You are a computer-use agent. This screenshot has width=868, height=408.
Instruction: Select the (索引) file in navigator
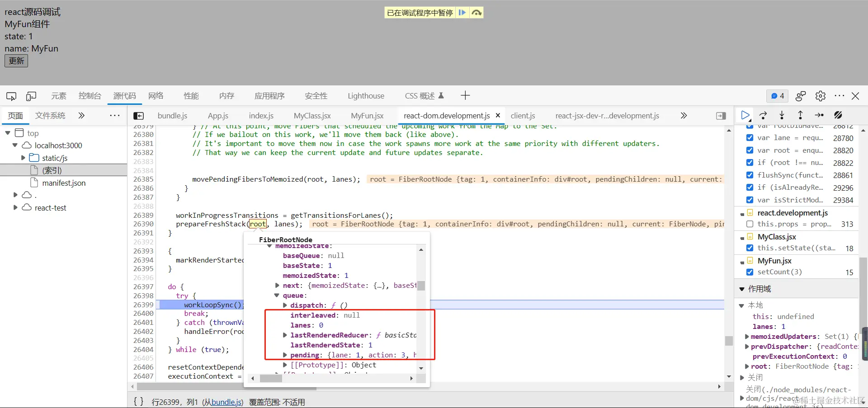pyautogui.click(x=52, y=170)
